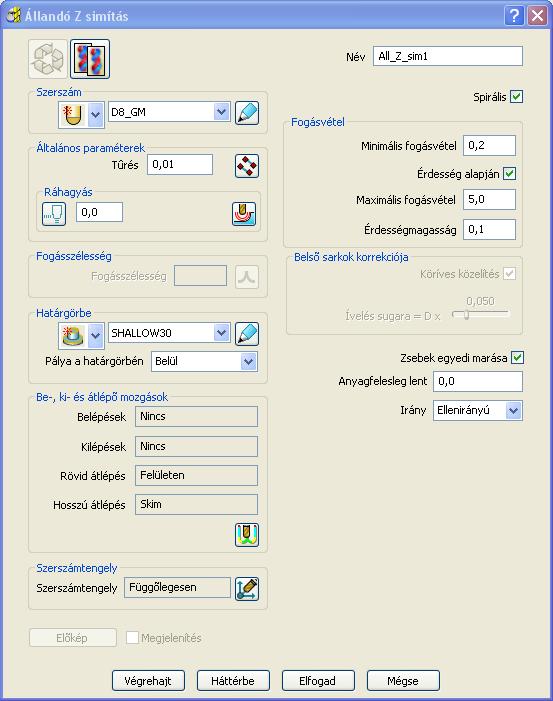Toggle the Spirális checkbox
Image resolution: width=553 pixels, height=701 pixels.
pyautogui.click(x=516, y=97)
